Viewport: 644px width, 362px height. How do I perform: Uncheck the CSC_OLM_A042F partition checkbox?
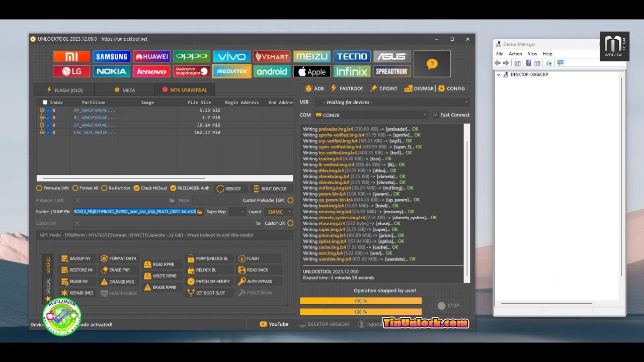click(x=48, y=133)
